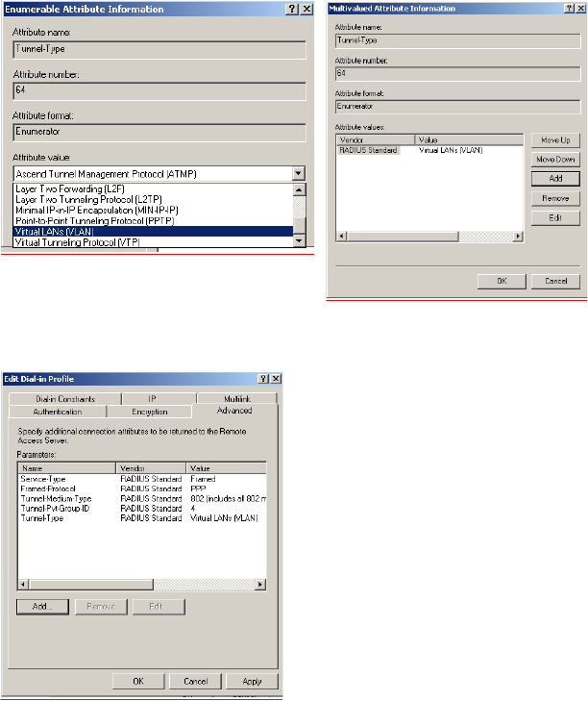Click help icon in Edit Dial-in Profile
This screenshot has height=701, width=588.
point(263,379)
